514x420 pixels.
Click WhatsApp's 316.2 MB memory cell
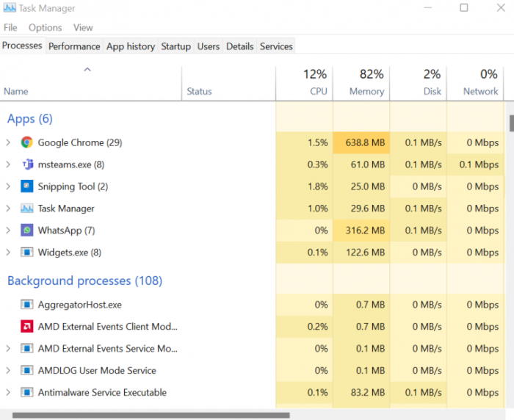point(361,230)
